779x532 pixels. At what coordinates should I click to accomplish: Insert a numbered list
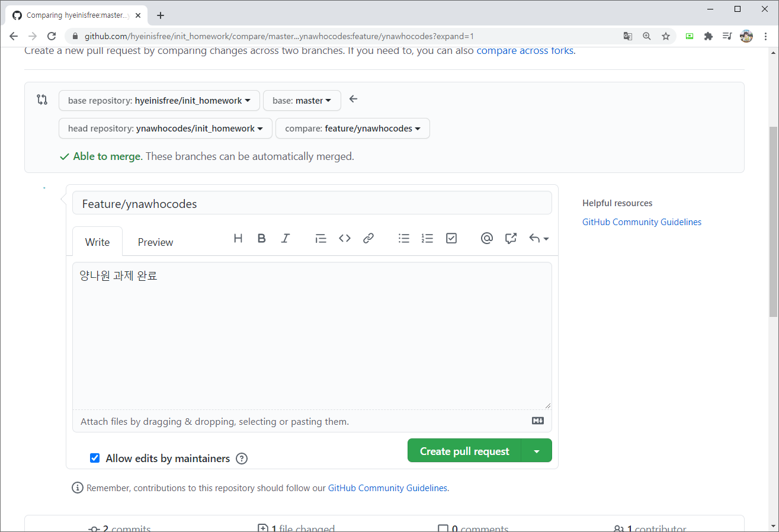coord(427,238)
